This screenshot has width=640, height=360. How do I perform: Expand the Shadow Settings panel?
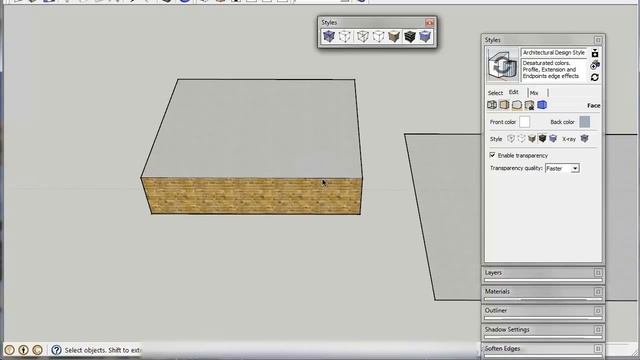pos(598,329)
